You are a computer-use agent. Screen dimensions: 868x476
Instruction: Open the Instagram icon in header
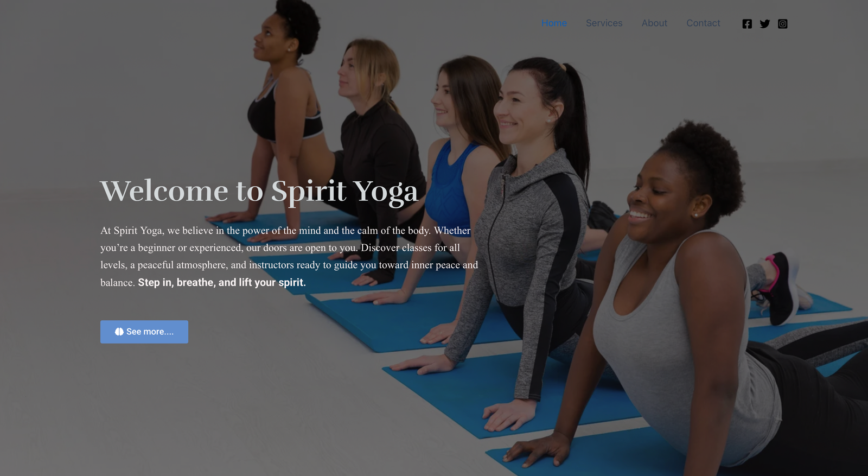(783, 24)
